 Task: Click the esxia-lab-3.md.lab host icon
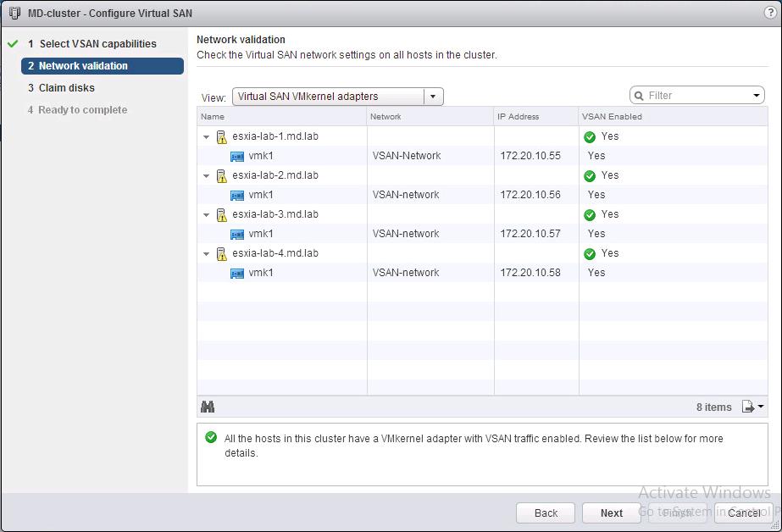(221, 214)
